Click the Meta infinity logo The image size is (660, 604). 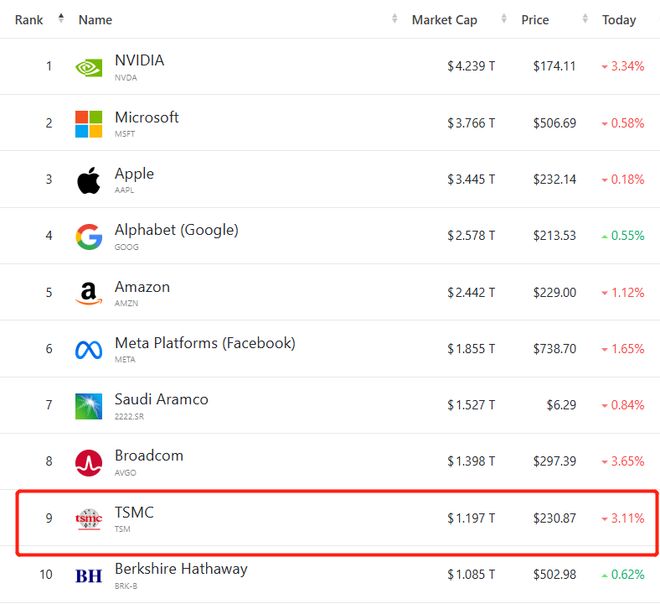[x=88, y=350]
